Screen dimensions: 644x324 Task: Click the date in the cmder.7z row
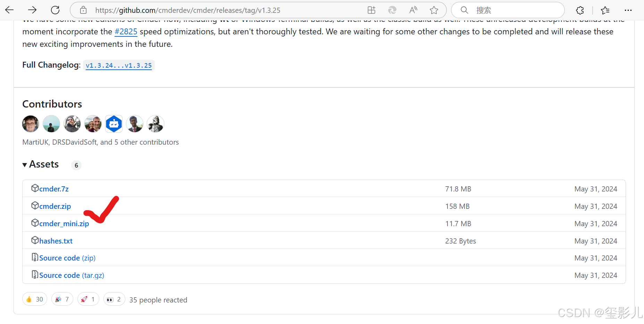point(596,189)
